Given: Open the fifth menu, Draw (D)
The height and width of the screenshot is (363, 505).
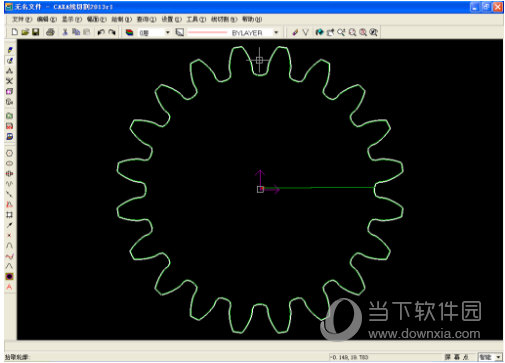Looking at the screenshot, I should click(x=122, y=19).
